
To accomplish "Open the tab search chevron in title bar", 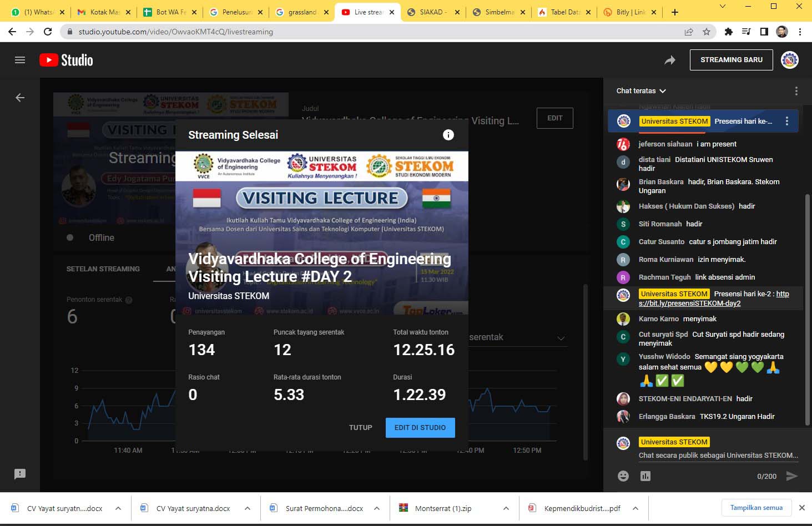I will tap(722, 6).
